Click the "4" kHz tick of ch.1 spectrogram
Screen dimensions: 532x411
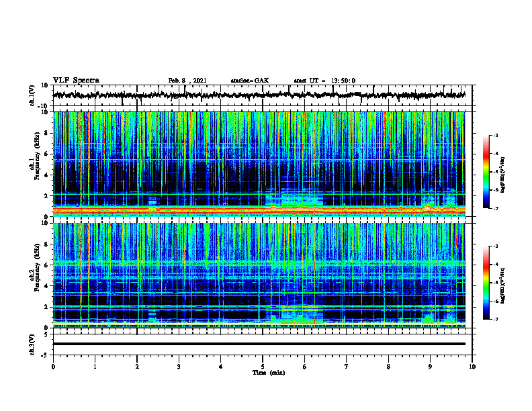point(46,175)
